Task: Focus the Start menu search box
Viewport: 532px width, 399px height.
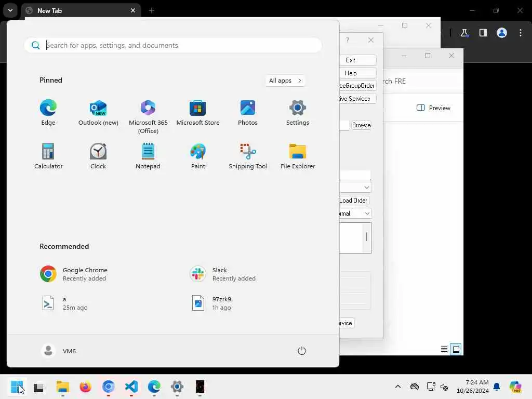Action: tap(173, 45)
